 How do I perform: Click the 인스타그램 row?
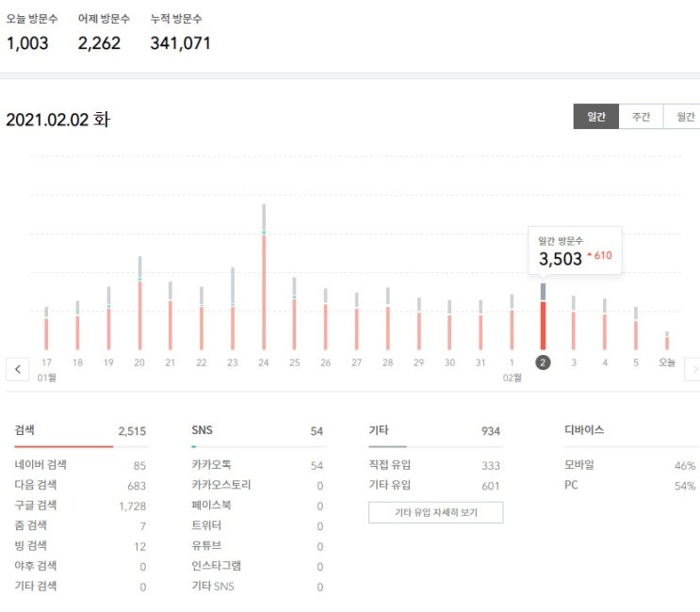[x=257, y=566]
